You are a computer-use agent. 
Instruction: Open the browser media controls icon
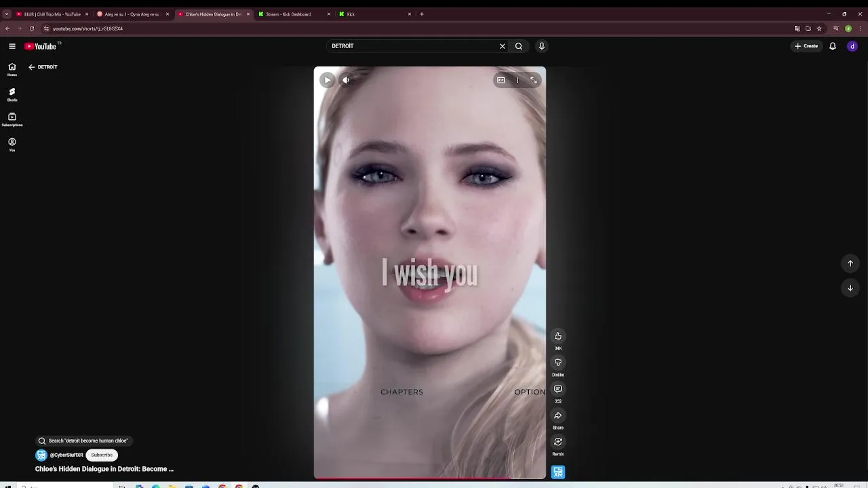coord(836,28)
